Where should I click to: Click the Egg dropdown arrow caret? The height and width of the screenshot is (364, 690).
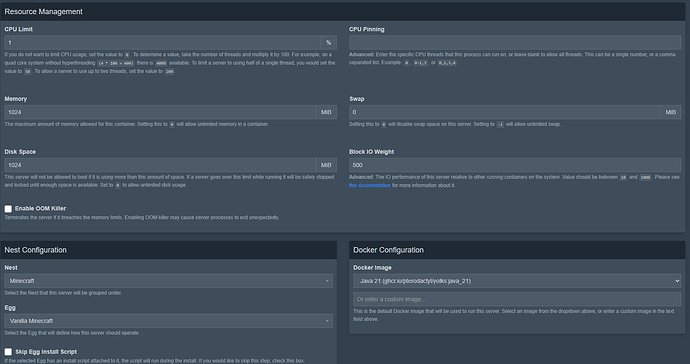point(327,321)
